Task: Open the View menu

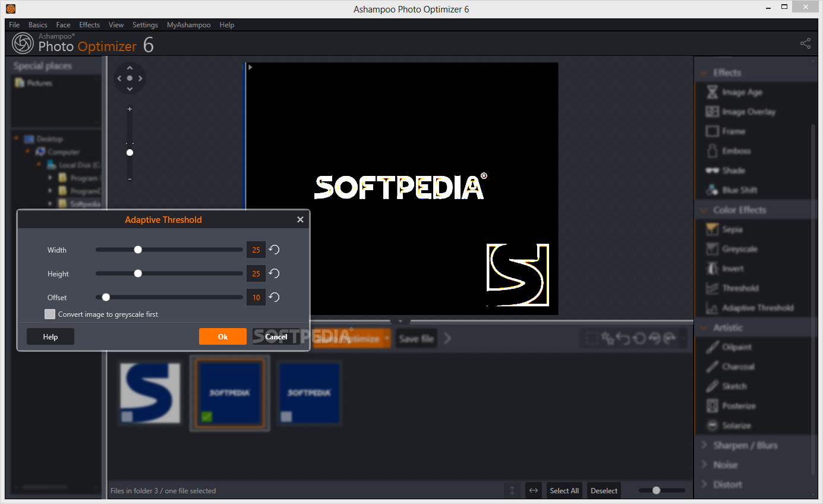Action: click(116, 25)
